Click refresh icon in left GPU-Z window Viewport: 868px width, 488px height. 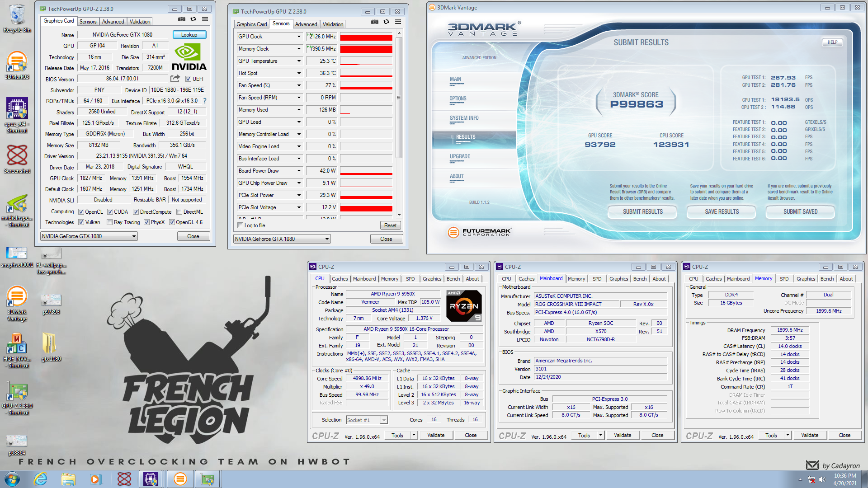[x=193, y=19]
